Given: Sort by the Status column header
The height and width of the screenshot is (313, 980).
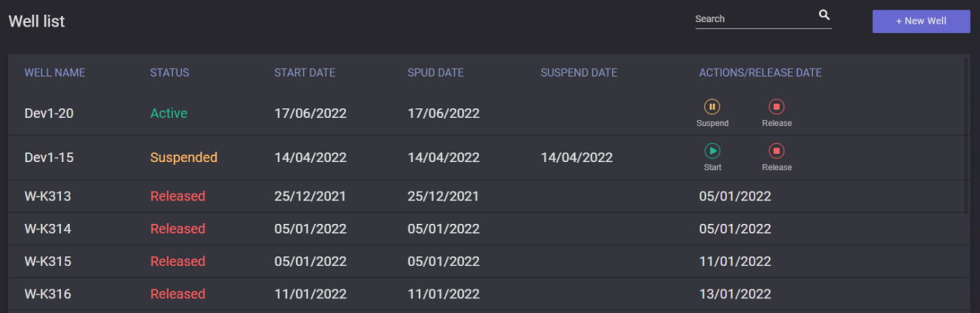Looking at the screenshot, I should tap(169, 73).
